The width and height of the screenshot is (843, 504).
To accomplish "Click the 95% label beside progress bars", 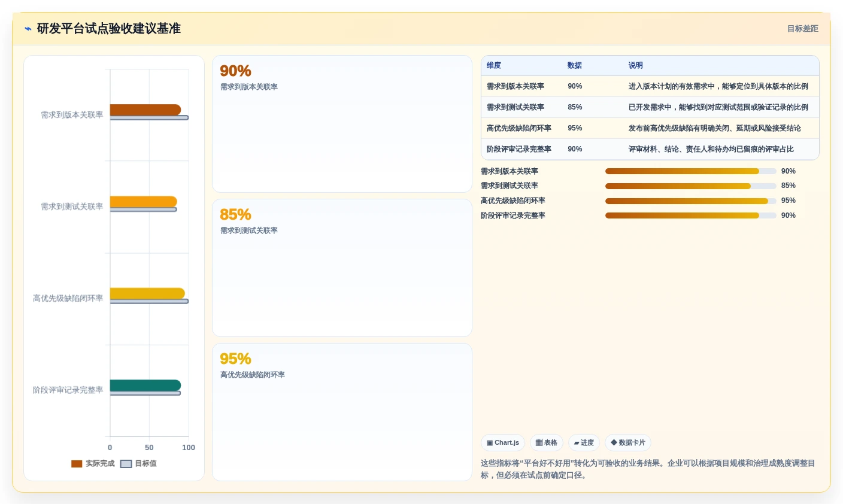I will [x=789, y=201].
